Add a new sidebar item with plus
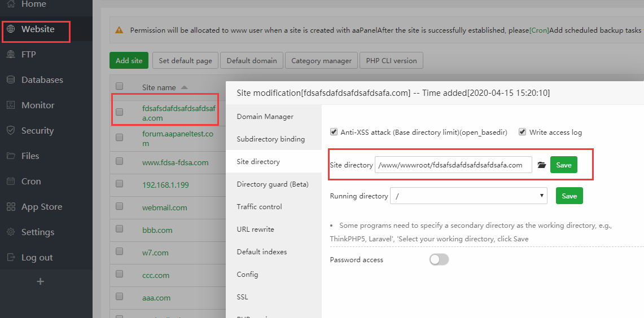Viewport: 644px width, 318px height. tap(40, 281)
